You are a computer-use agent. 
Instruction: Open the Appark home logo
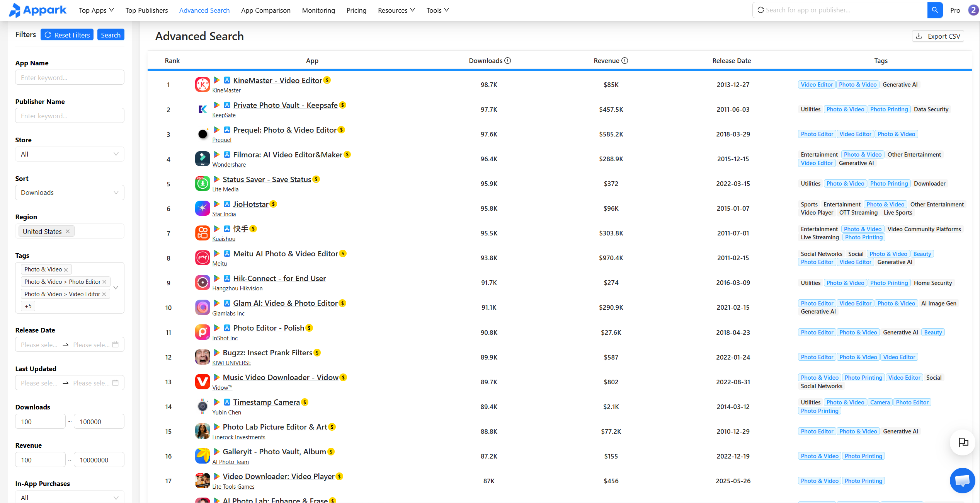tap(37, 10)
